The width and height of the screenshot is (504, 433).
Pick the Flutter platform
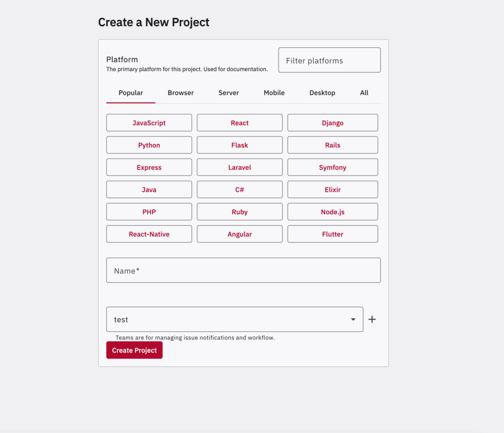click(333, 234)
